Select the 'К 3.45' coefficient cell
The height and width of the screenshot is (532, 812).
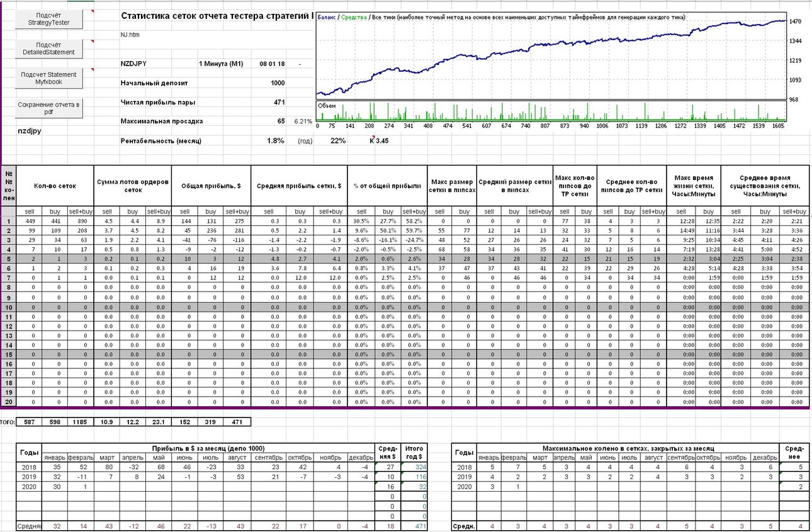pyautogui.click(x=379, y=141)
